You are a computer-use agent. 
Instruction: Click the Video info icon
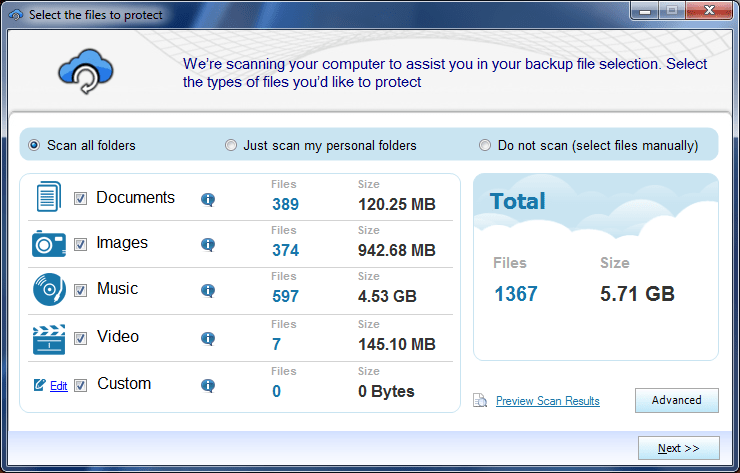208,338
